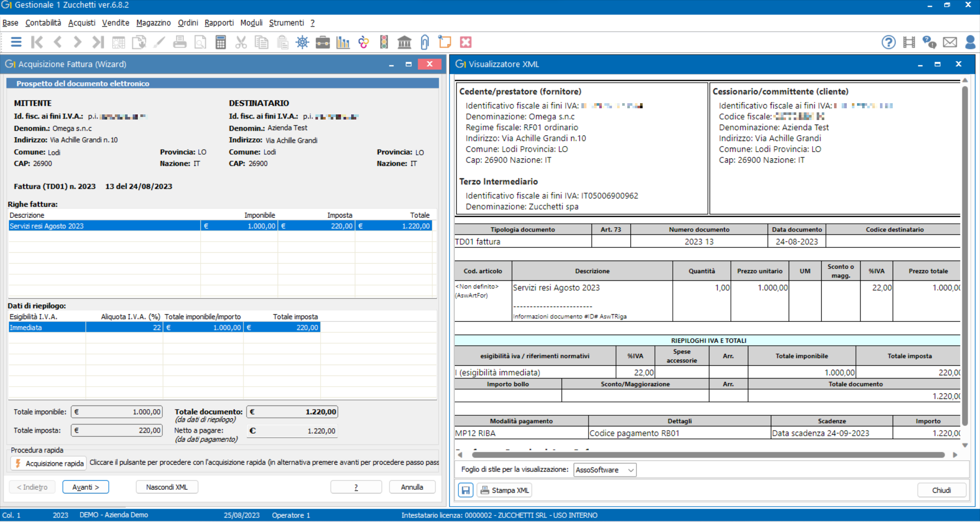
Task: Select the traffic light toolbar icon
Action: click(x=384, y=42)
